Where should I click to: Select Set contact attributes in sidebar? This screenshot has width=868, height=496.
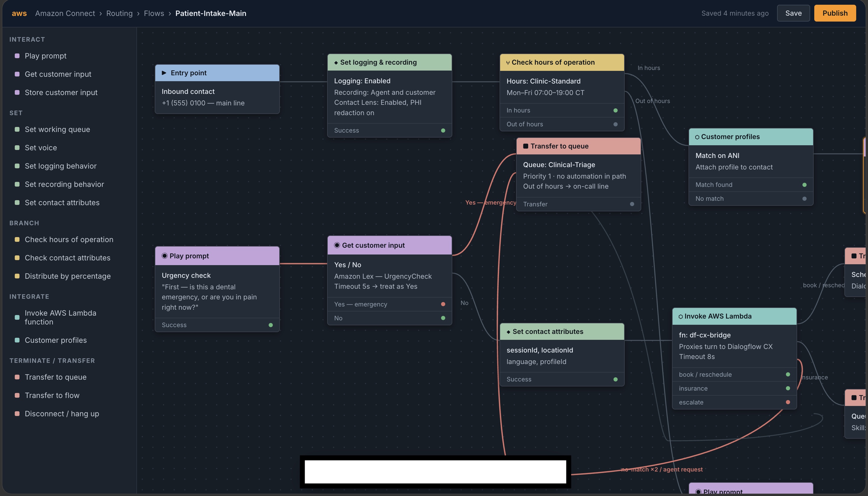(62, 203)
